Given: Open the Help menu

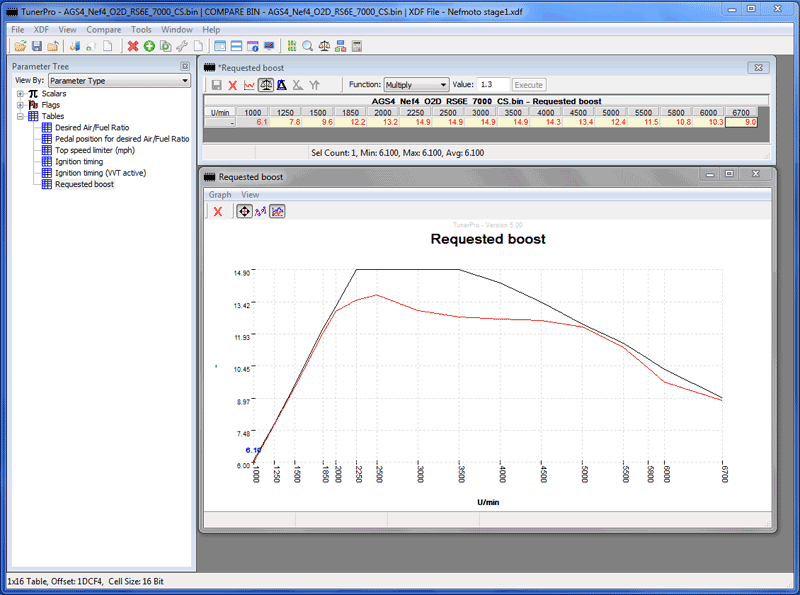Looking at the screenshot, I should pos(211,30).
